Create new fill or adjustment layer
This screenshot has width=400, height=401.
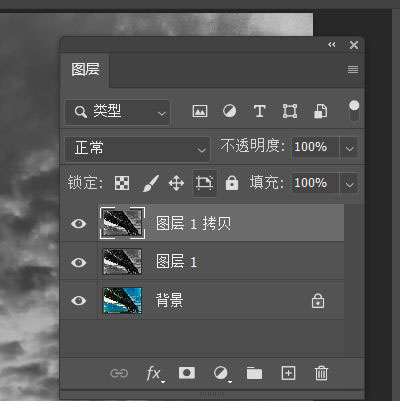[222, 373]
